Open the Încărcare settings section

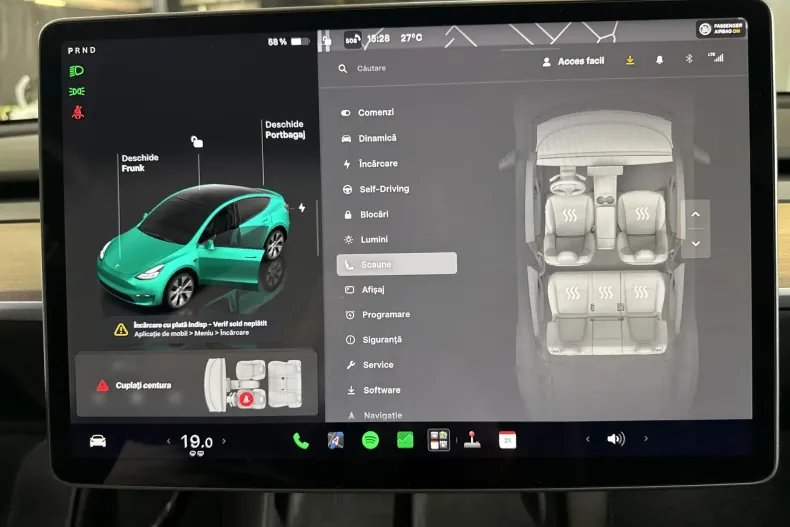click(371, 163)
